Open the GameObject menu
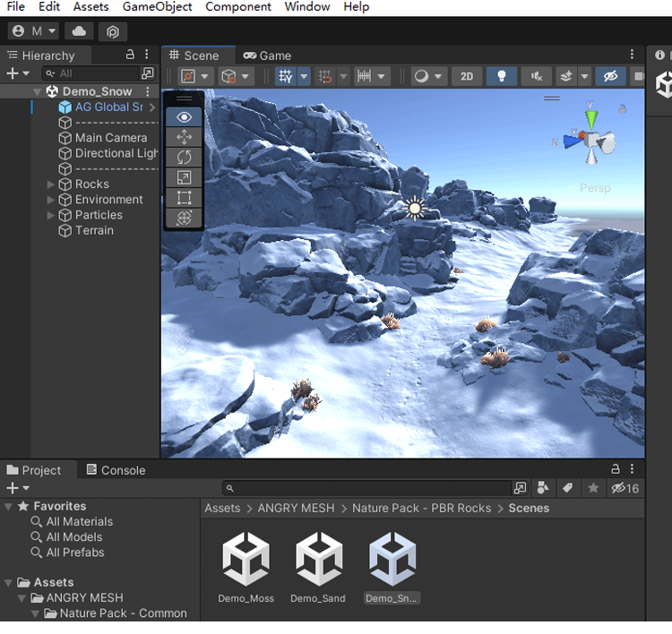672x634 pixels. [x=157, y=7]
